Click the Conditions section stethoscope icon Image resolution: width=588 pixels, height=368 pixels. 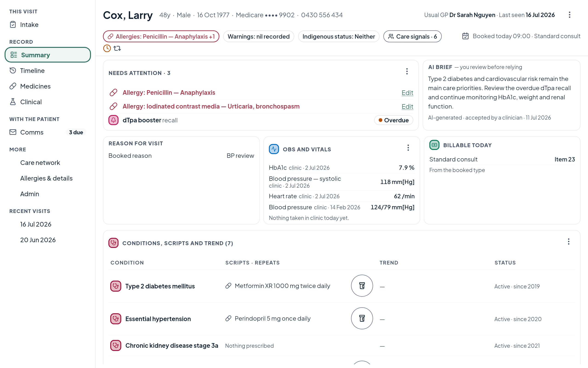[113, 243]
